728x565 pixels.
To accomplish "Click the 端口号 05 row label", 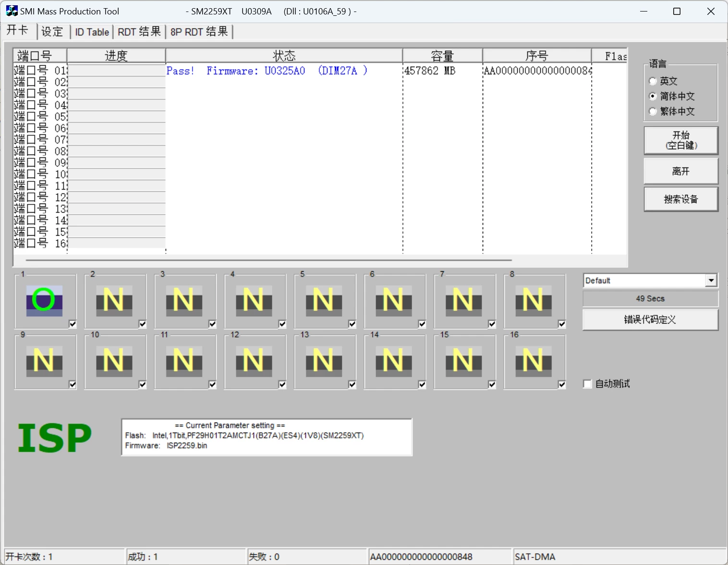I will pos(40,117).
